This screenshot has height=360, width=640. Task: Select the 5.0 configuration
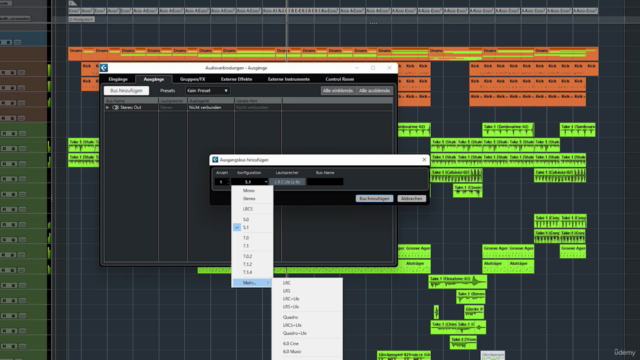[252, 220]
